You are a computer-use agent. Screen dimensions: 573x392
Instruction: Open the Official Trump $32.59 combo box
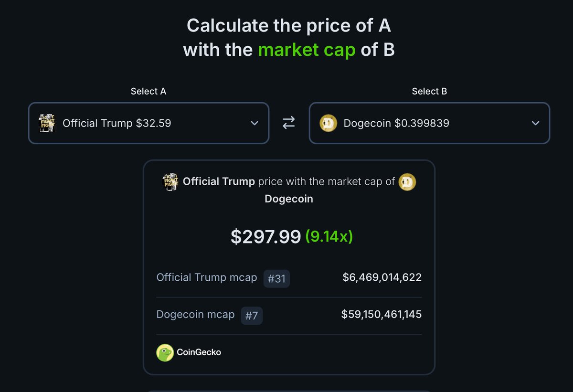(x=149, y=123)
